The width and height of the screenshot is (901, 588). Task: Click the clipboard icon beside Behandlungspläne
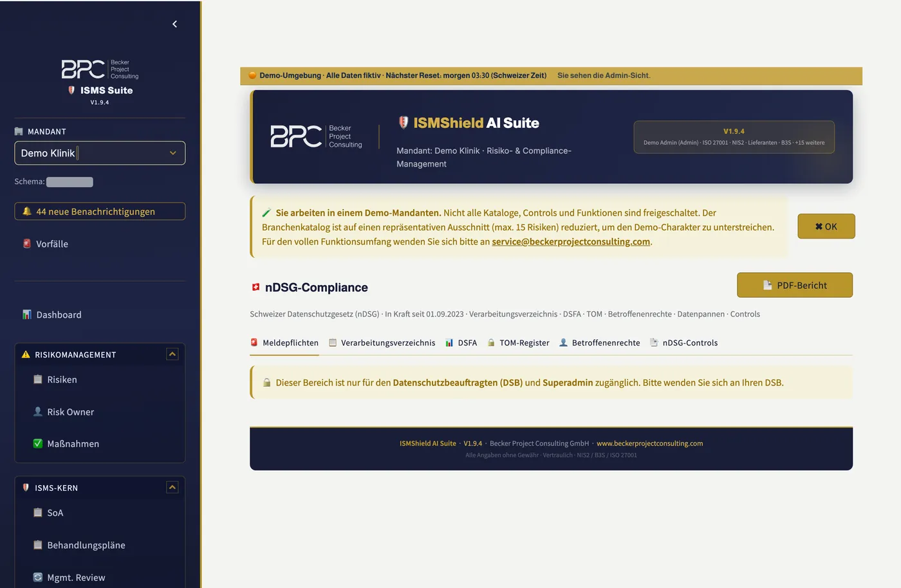(x=38, y=545)
